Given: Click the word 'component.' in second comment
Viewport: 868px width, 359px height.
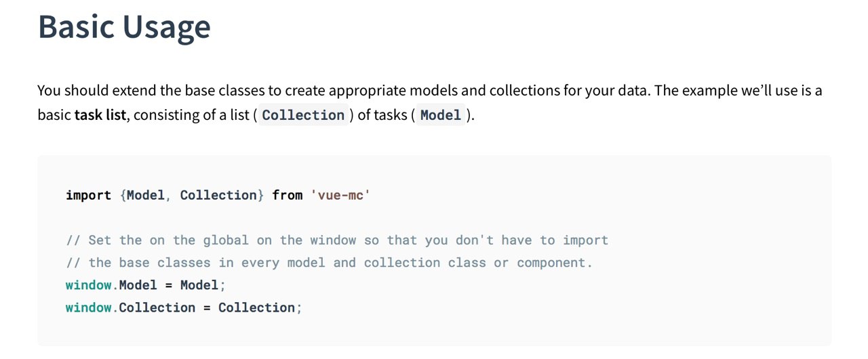Looking at the screenshot, I should pyautogui.click(x=555, y=262).
